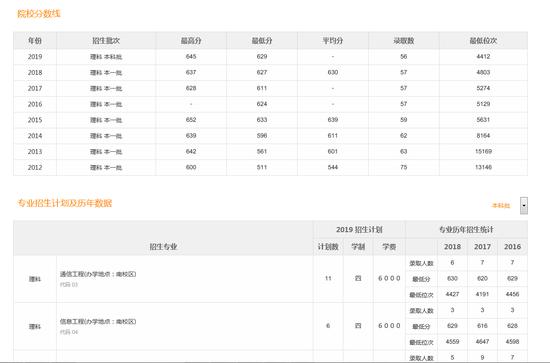
Task: Select the 本科批 batch label in orange
Action: coord(501,206)
